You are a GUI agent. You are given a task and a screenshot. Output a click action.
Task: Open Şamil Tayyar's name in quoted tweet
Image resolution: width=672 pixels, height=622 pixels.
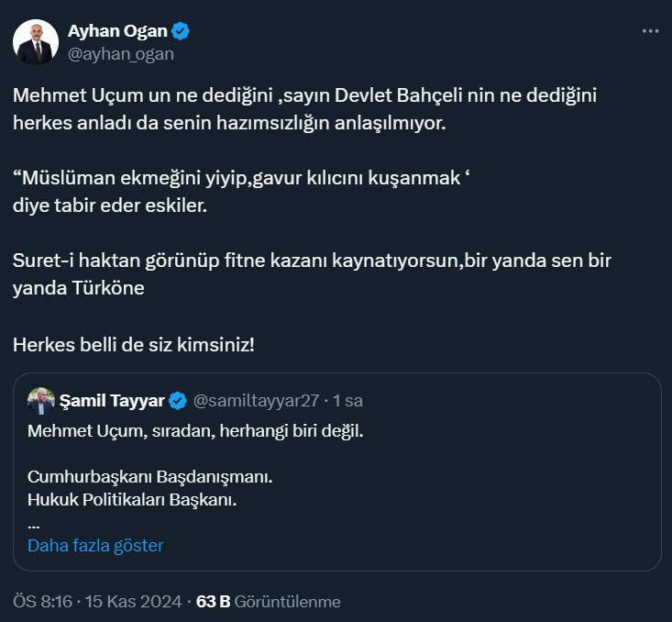[x=112, y=401]
